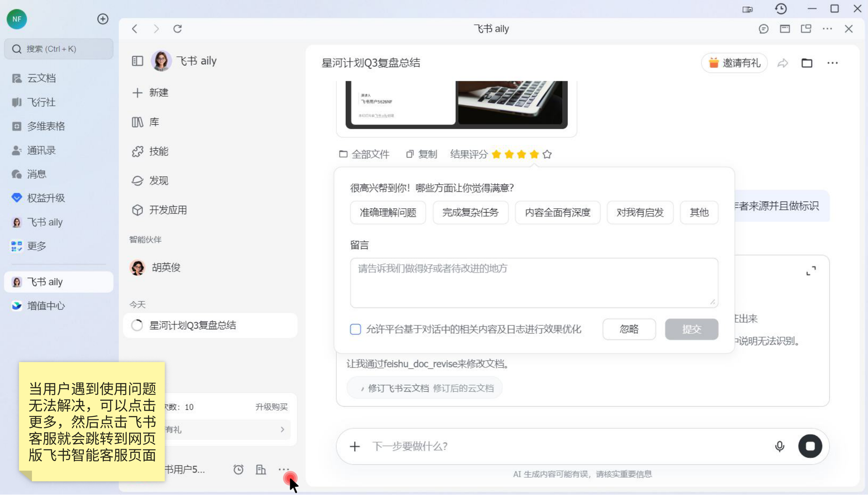Click the 忽略 button
The height and width of the screenshot is (495, 868).
coord(629,329)
